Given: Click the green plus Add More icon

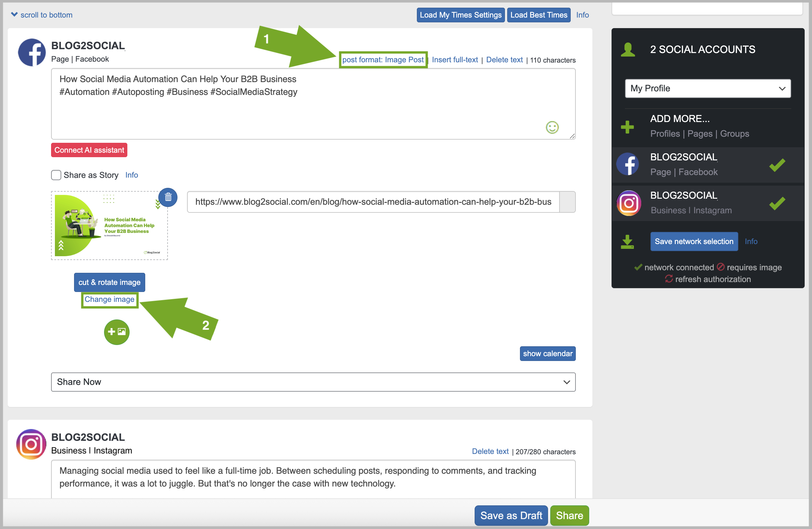Looking at the screenshot, I should (x=627, y=127).
